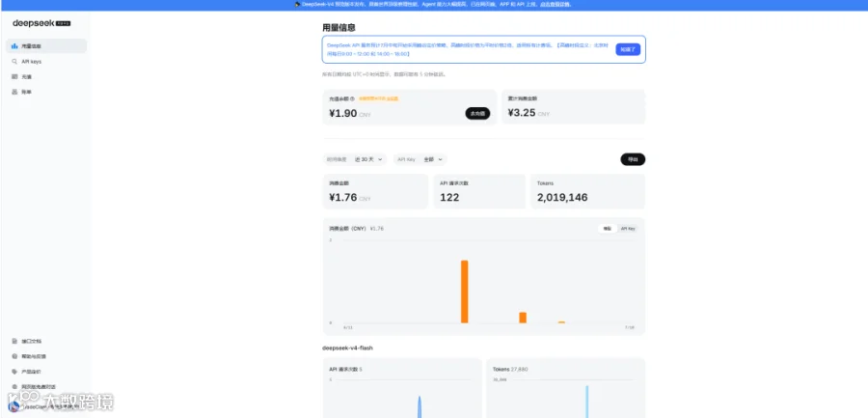Click the card icon beside 充值
Screen dimensions: 868x418
click(x=14, y=76)
